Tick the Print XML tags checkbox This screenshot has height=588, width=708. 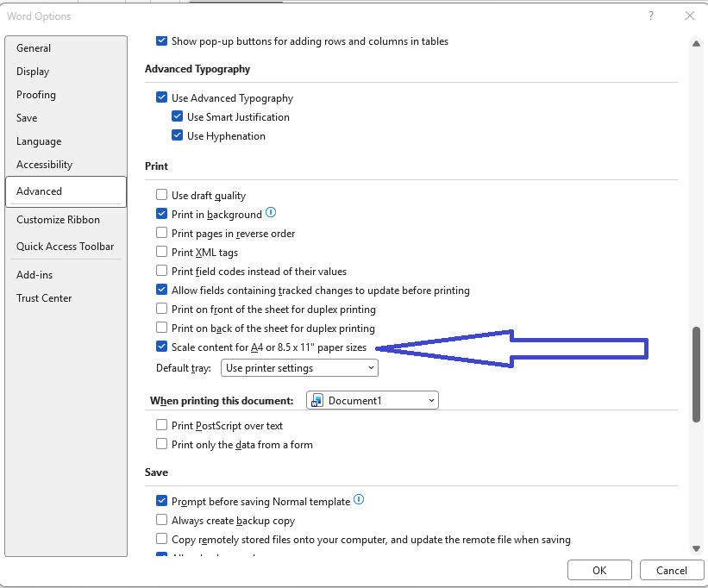(161, 252)
